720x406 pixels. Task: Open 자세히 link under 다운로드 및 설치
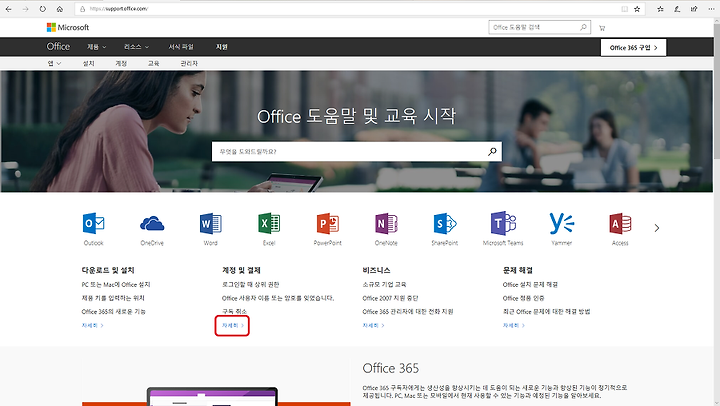point(92,325)
